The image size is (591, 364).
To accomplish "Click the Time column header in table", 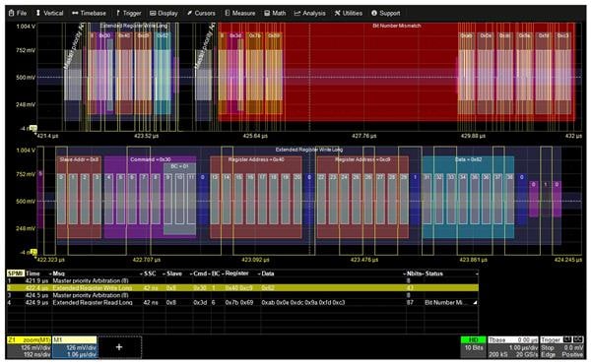I will click(x=33, y=273).
